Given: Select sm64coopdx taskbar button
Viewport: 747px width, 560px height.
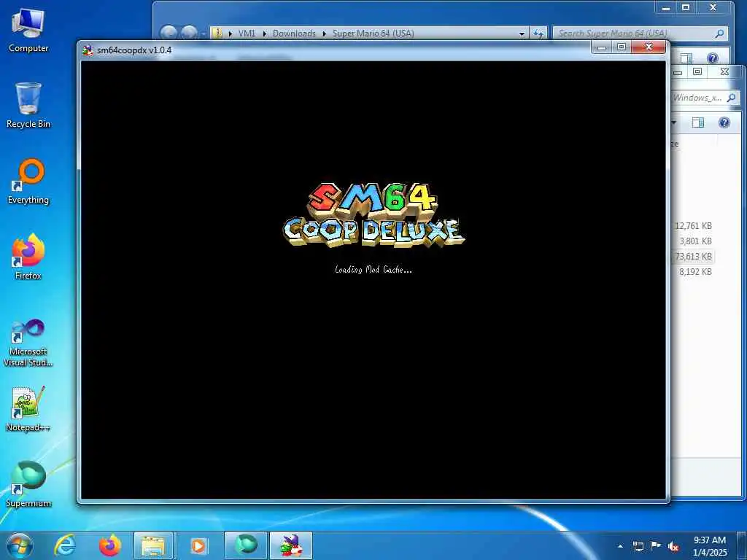Looking at the screenshot, I should 291,545.
